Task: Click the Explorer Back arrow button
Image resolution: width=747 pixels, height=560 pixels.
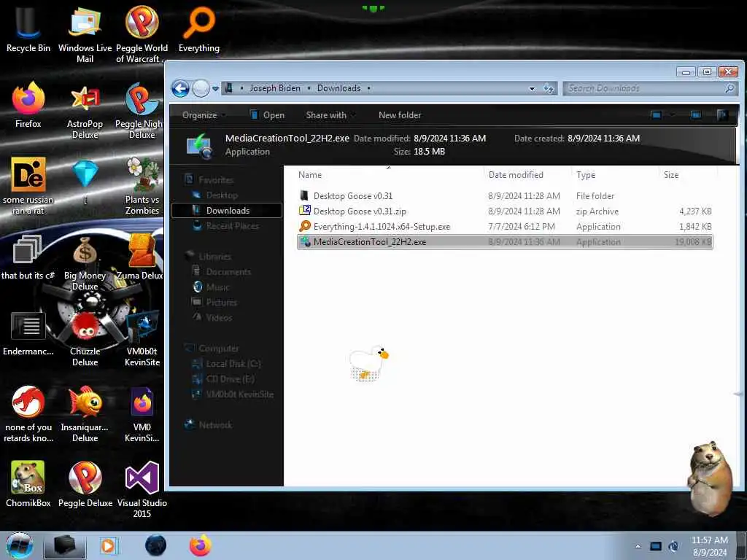Action: pyautogui.click(x=180, y=88)
